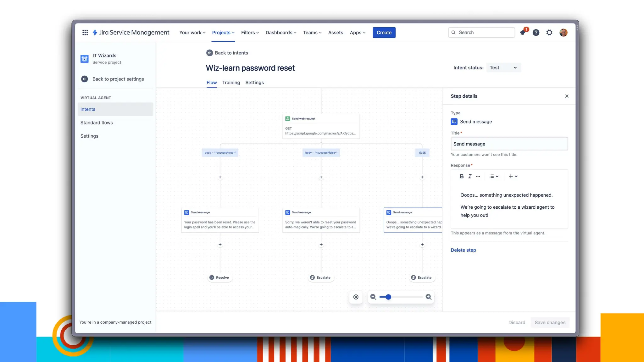Expand the insert plus dropdown in editor

pos(513,176)
